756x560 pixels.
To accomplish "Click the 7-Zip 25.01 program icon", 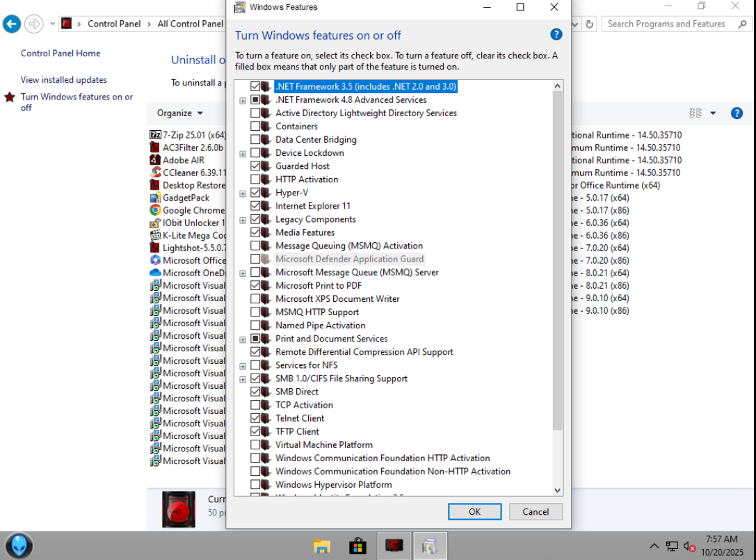I will click(155, 135).
